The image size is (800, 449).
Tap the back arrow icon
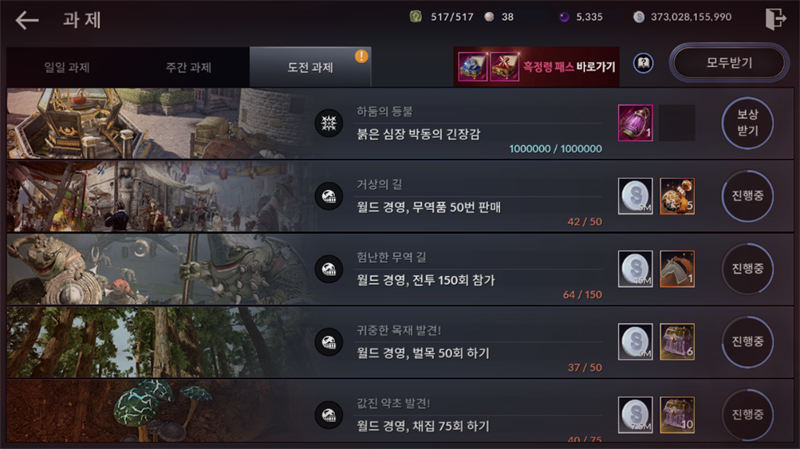click(x=27, y=20)
